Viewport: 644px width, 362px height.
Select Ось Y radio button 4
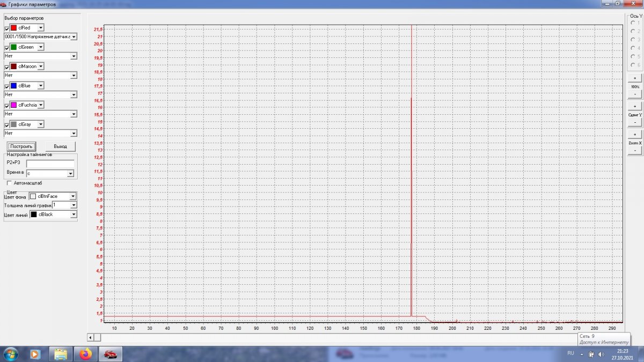[633, 48]
